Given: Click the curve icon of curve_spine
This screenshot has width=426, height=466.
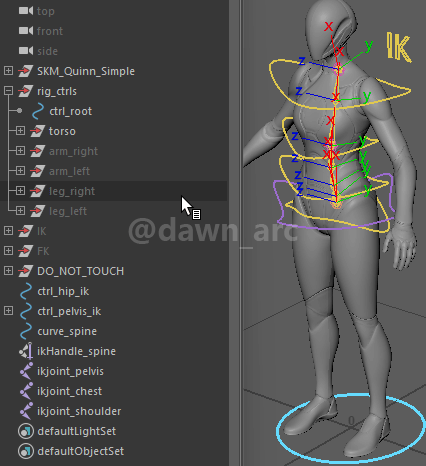Looking at the screenshot, I should (26, 331).
